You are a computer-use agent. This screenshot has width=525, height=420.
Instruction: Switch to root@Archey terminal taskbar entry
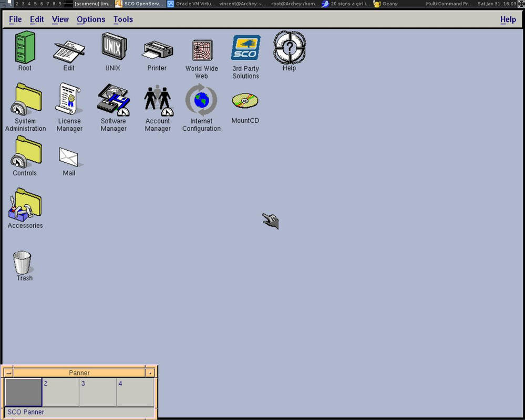coord(295,4)
